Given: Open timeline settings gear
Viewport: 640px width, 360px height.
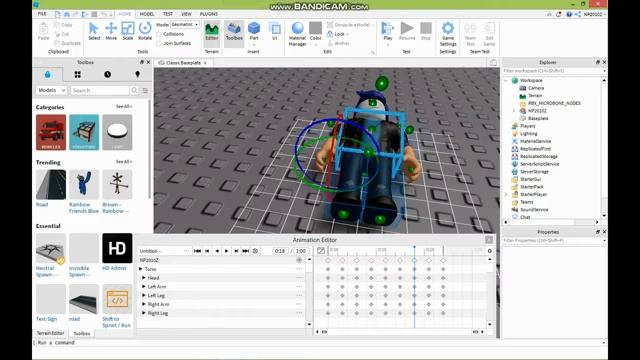Looking at the screenshot, I should tap(490, 251).
